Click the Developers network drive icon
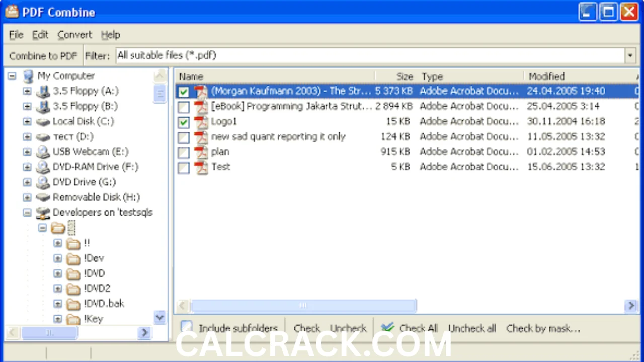Screen dimensions: 644x362 (43, 213)
